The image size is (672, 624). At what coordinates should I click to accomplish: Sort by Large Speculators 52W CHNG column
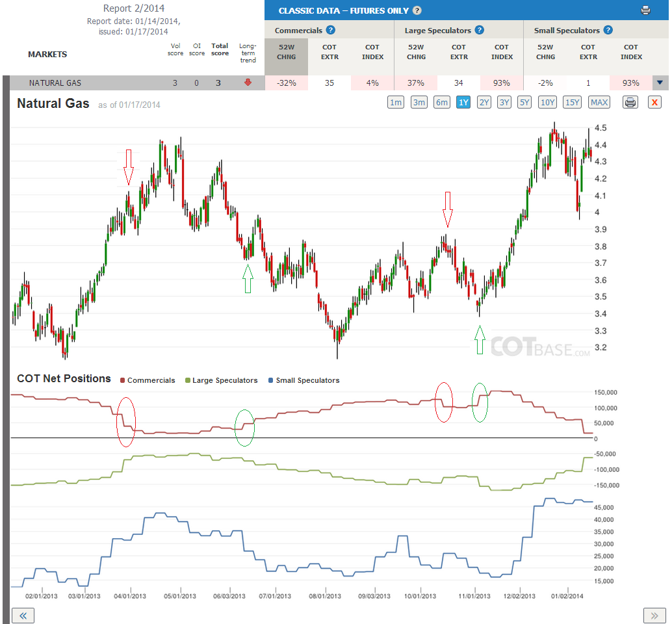tap(416, 52)
